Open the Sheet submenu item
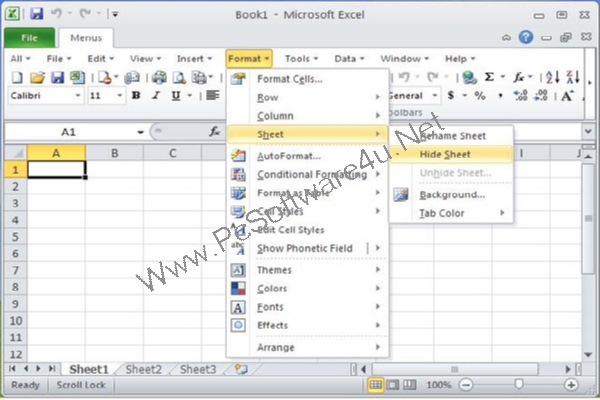 click(x=307, y=134)
